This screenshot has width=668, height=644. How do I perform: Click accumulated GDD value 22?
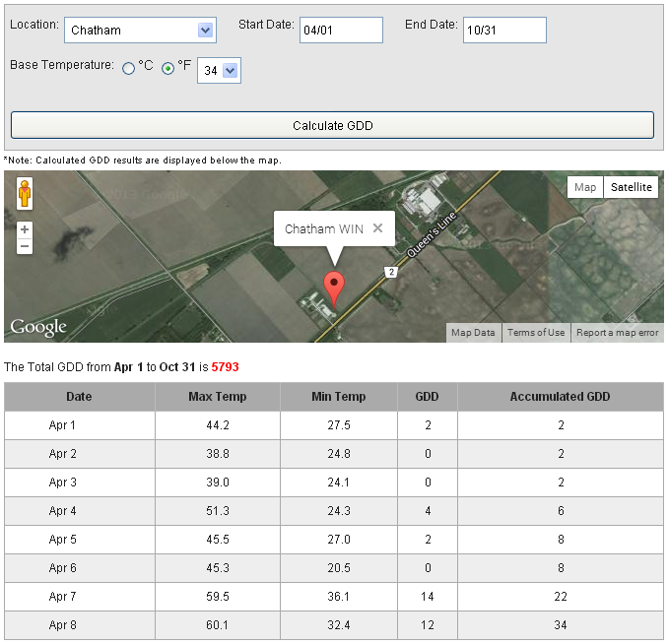coord(561,597)
